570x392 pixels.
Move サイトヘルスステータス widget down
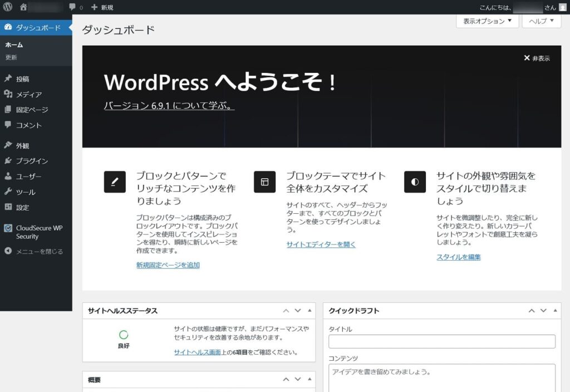point(298,311)
